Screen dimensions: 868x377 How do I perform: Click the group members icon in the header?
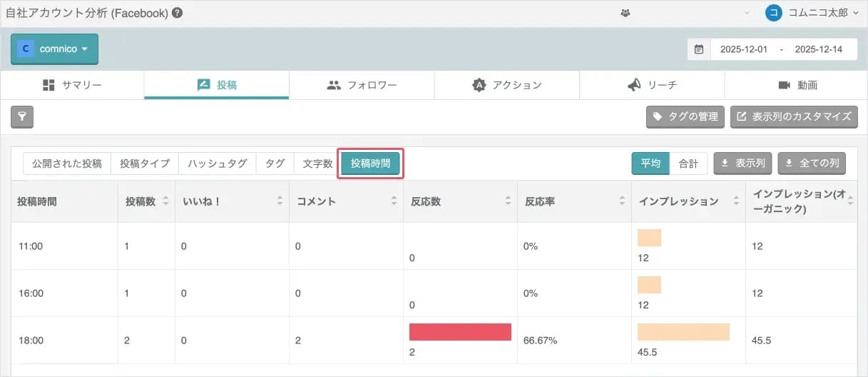[626, 13]
